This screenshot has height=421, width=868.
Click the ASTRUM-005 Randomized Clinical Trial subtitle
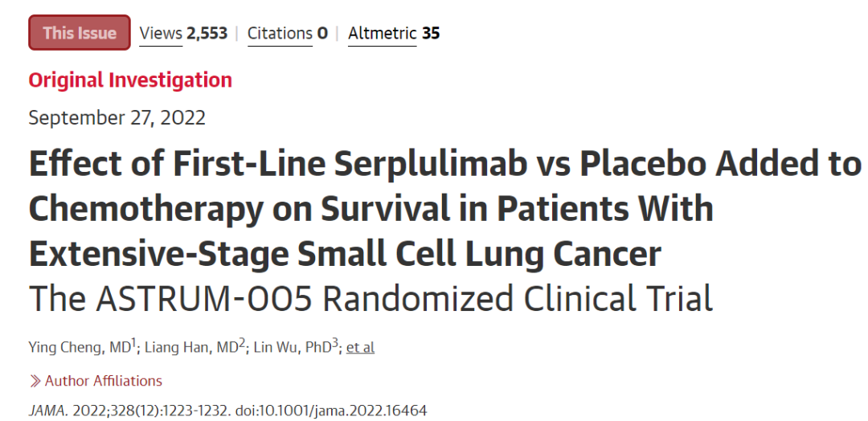tap(371, 299)
